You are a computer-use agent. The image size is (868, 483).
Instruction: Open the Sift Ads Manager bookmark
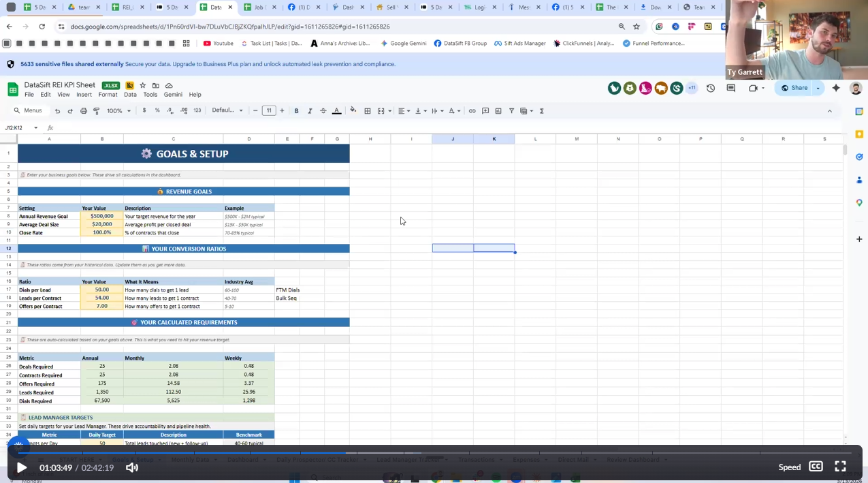click(520, 44)
